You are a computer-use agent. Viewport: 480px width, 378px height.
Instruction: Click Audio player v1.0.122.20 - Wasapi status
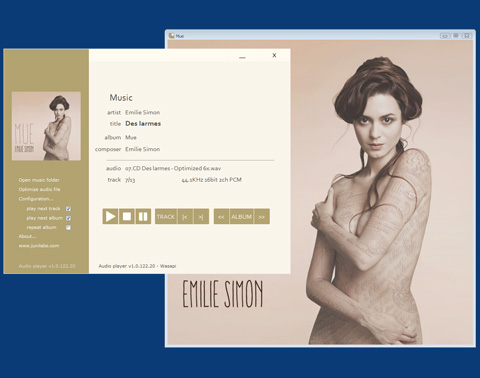pyautogui.click(x=137, y=266)
